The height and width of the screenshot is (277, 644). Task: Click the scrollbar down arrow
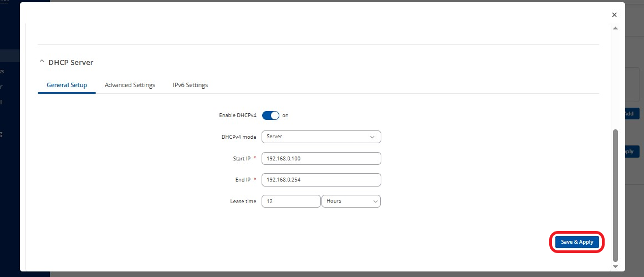(x=615, y=267)
